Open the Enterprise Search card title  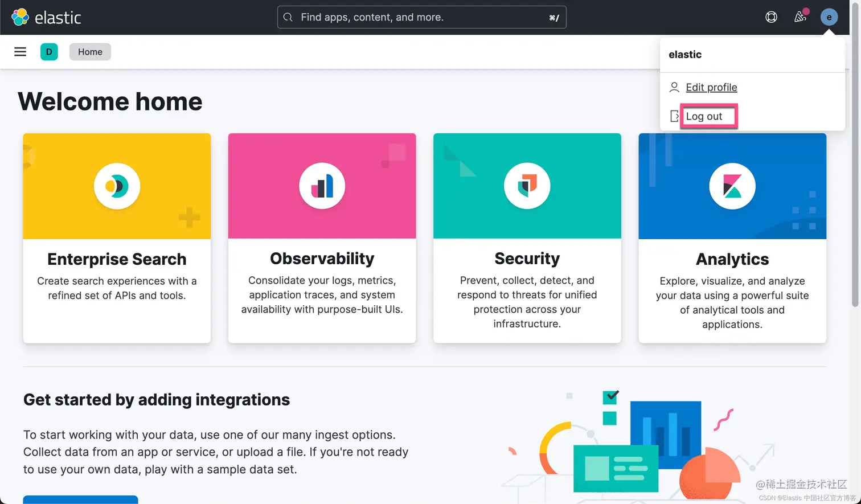[117, 259]
